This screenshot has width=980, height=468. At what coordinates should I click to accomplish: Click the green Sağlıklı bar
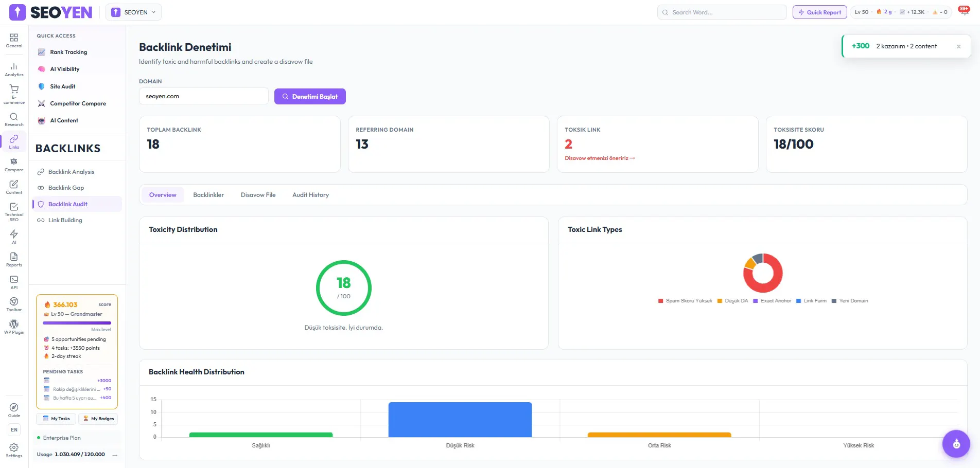click(261, 435)
